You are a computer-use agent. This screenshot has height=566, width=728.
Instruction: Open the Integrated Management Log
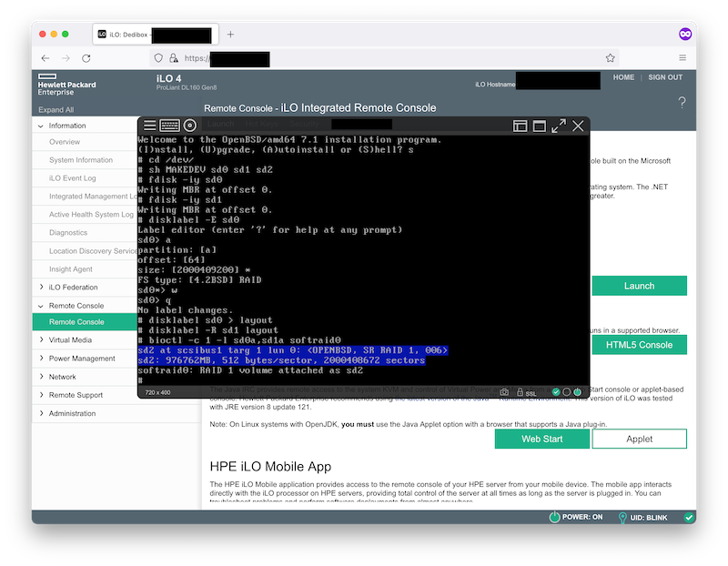(x=93, y=196)
